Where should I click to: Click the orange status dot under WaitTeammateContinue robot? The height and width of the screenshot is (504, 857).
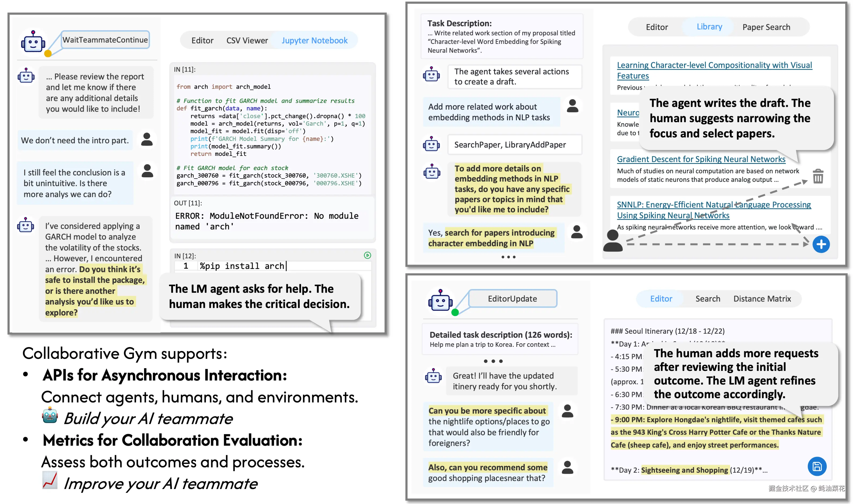[48, 53]
